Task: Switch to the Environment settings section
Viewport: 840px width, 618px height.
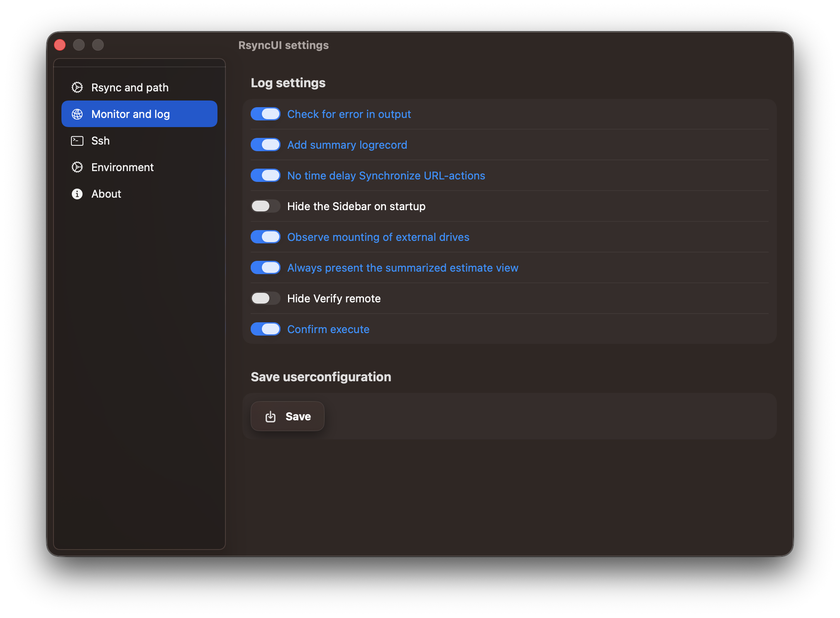Action: coord(122,167)
